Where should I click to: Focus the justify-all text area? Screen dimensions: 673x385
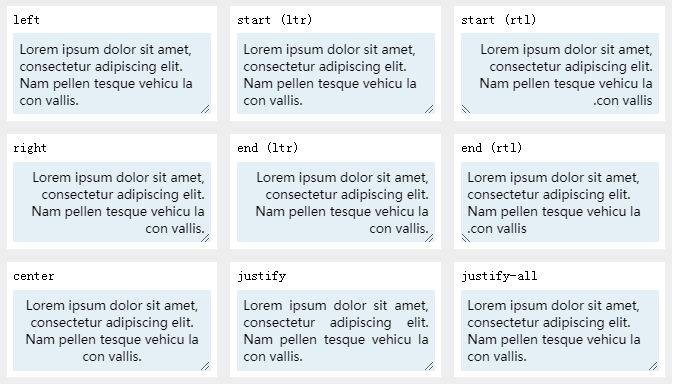click(x=560, y=330)
